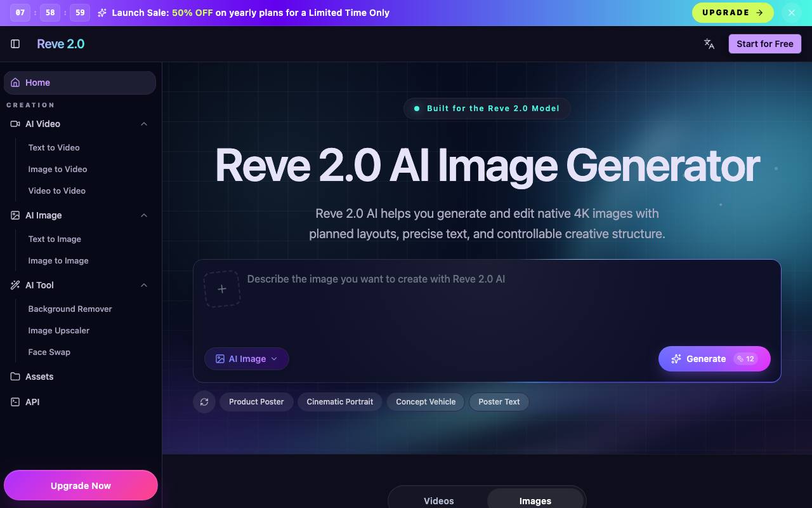812x508 pixels.
Task: Open Text to Video
Action: coord(54,147)
